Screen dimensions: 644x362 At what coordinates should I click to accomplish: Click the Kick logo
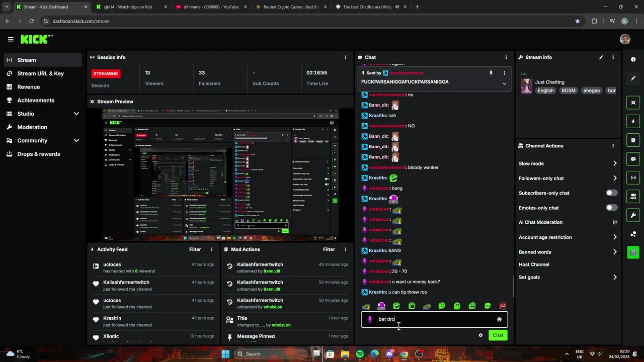36,39
